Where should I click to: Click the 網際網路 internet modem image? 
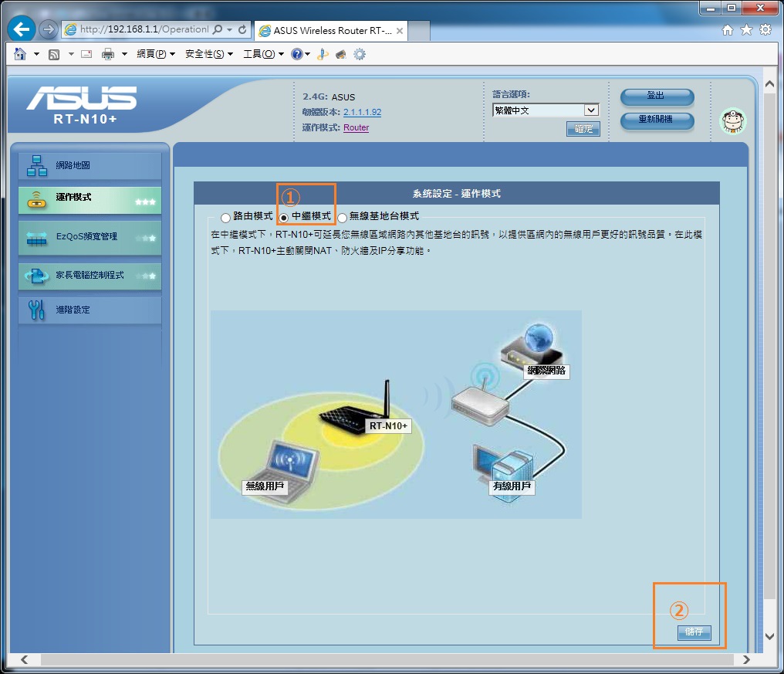click(x=533, y=348)
